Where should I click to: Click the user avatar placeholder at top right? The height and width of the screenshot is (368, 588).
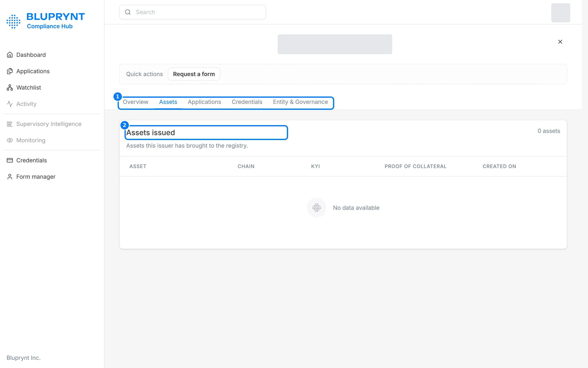pos(561,13)
